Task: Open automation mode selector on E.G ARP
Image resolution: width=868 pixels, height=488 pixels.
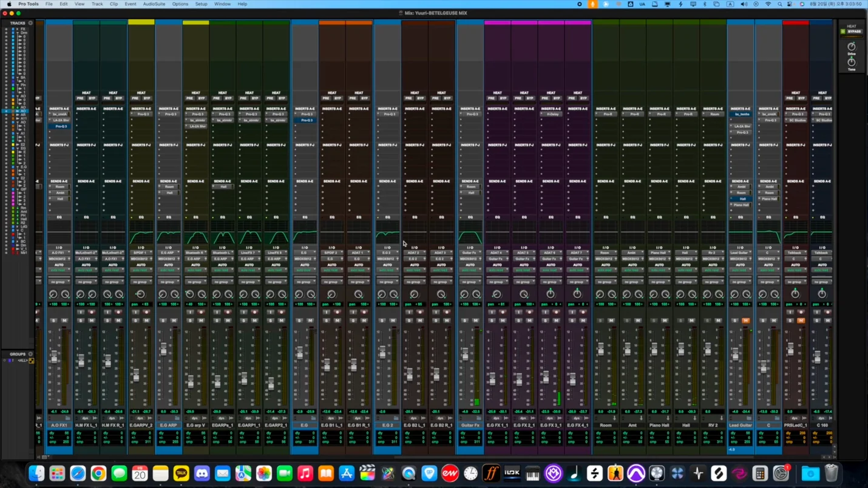Action: (x=168, y=271)
